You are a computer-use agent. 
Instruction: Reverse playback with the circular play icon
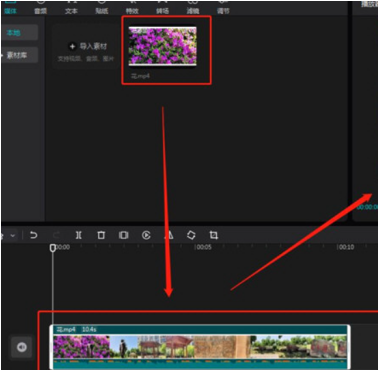(x=146, y=235)
